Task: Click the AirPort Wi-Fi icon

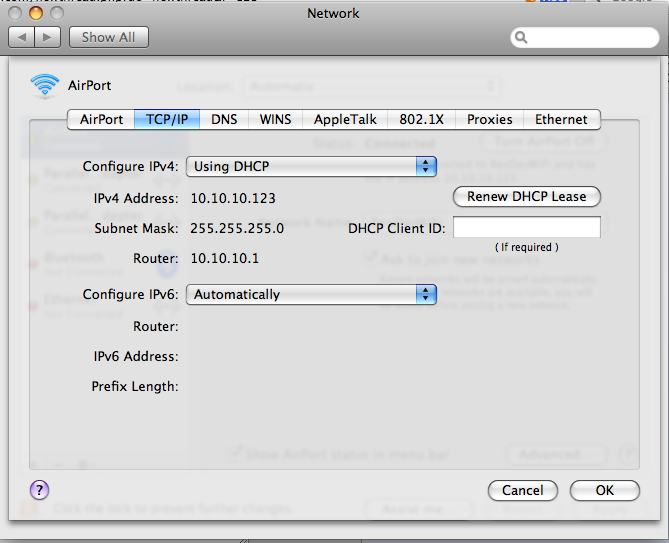Action: click(x=45, y=86)
